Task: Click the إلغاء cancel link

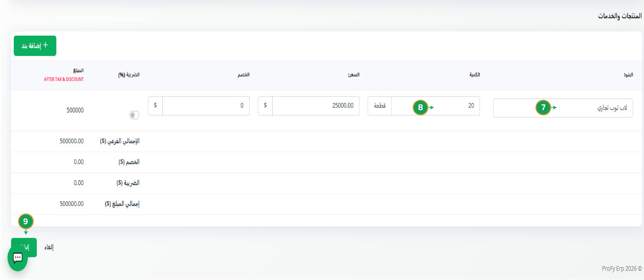Action: pos(49,247)
